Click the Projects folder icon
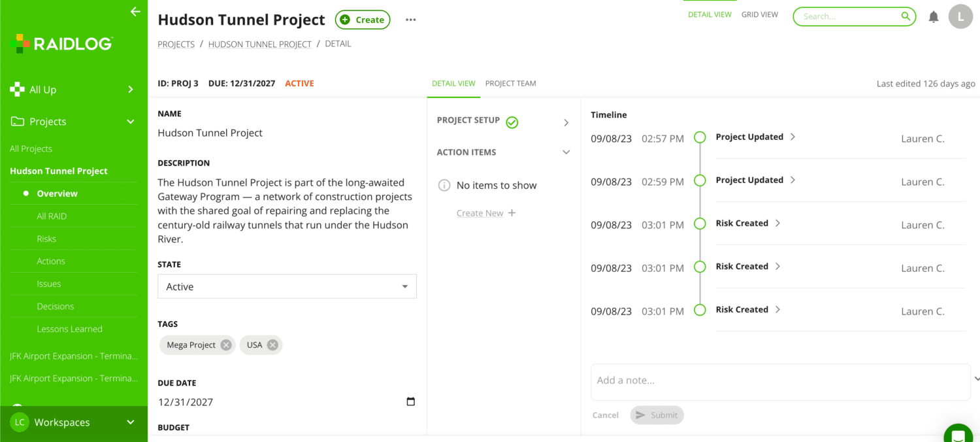The height and width of the screenshot is (442, 980). [x=17, y=122]
